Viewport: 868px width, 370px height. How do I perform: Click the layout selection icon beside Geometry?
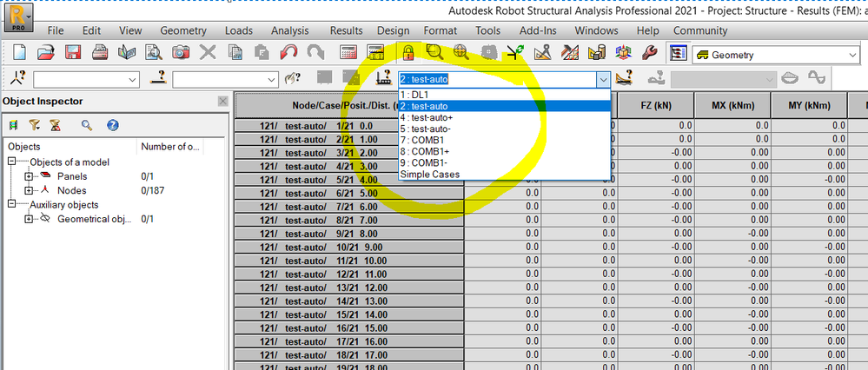click(x=678, y=53)
